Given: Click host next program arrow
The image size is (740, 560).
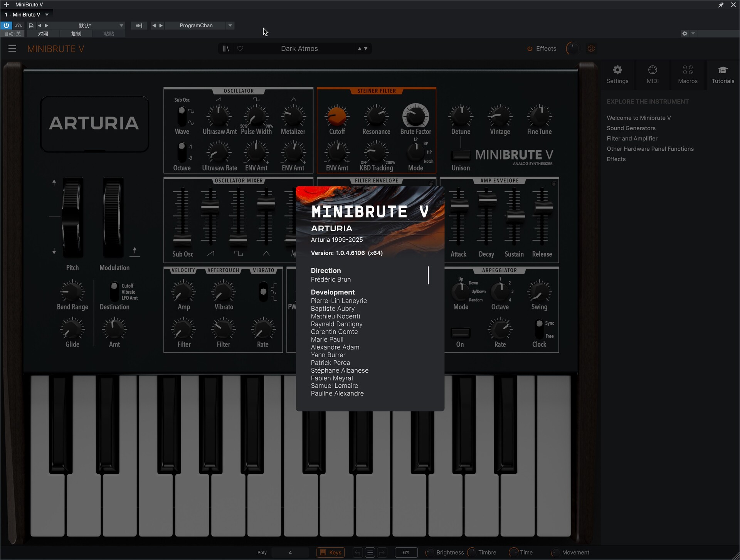Looking at the screenshot, I should point(161,25).
